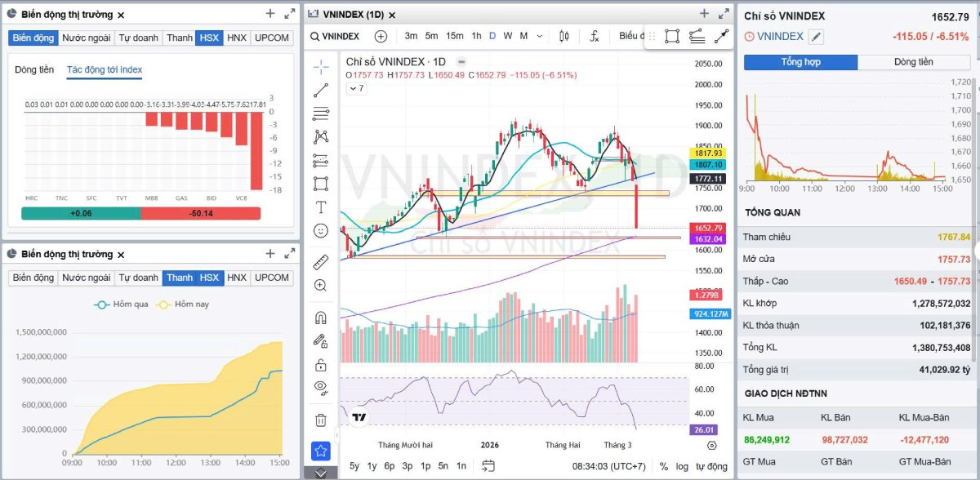The image size is (980, 480).
Task: Click the ruler measure tool
Action: pyautogui.click(x=321, y=262)
